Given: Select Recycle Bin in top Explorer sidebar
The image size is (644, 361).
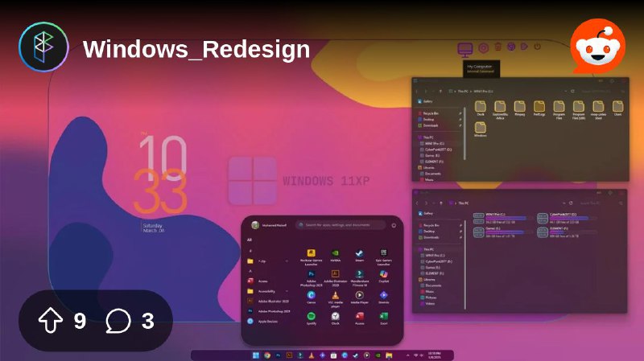Looking at the screenshot, I should [428, 113].
